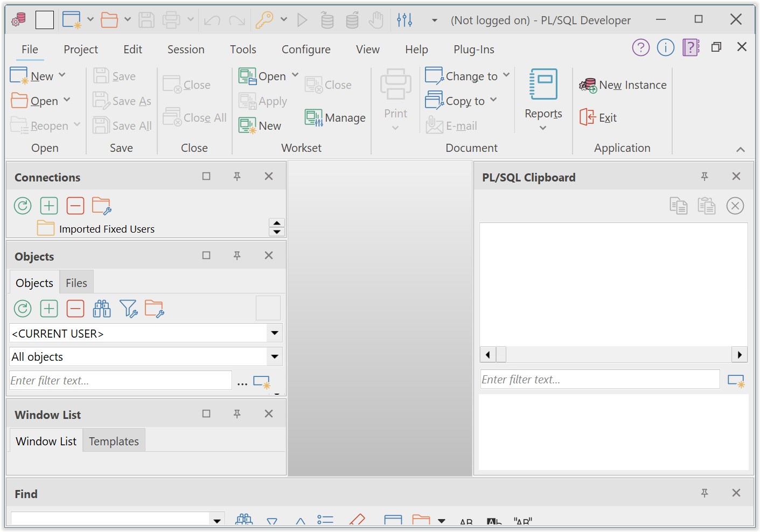Switch to the Templates tab
The image size is (760, 532).
pos(114,440)
